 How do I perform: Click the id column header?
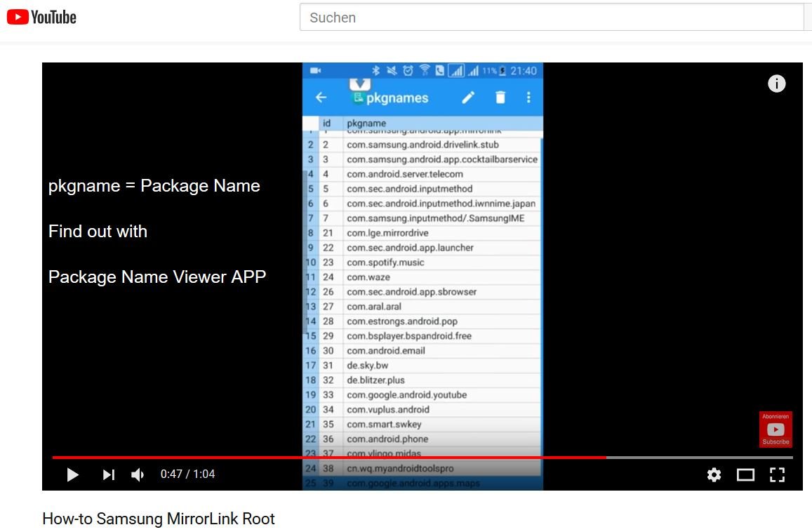pos(326,124)
